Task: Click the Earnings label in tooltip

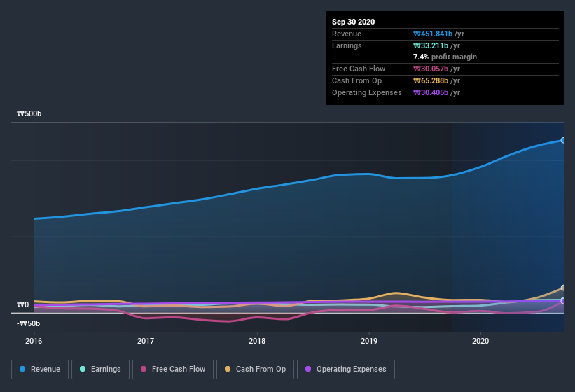Action: click(x=347, y=45)
